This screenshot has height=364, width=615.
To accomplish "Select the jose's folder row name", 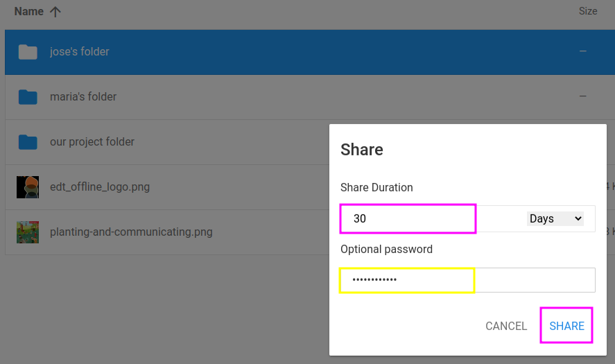I will coord(80,52).
